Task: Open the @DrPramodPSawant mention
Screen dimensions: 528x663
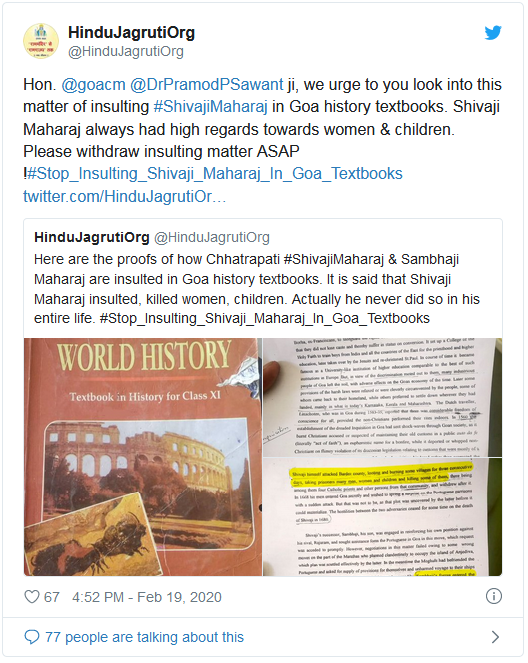Action: [x=206, y=85]
